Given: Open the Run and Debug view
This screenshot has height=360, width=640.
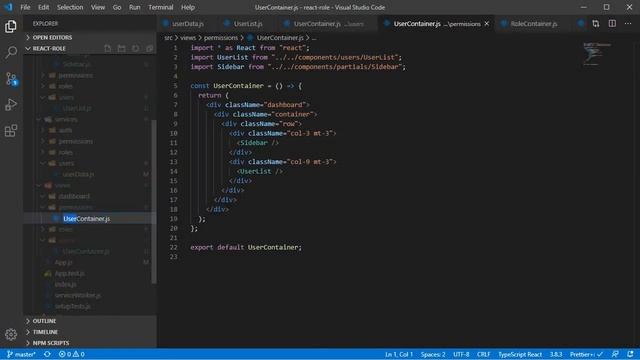Looking at the screenshot, I should tap(11, 105).
